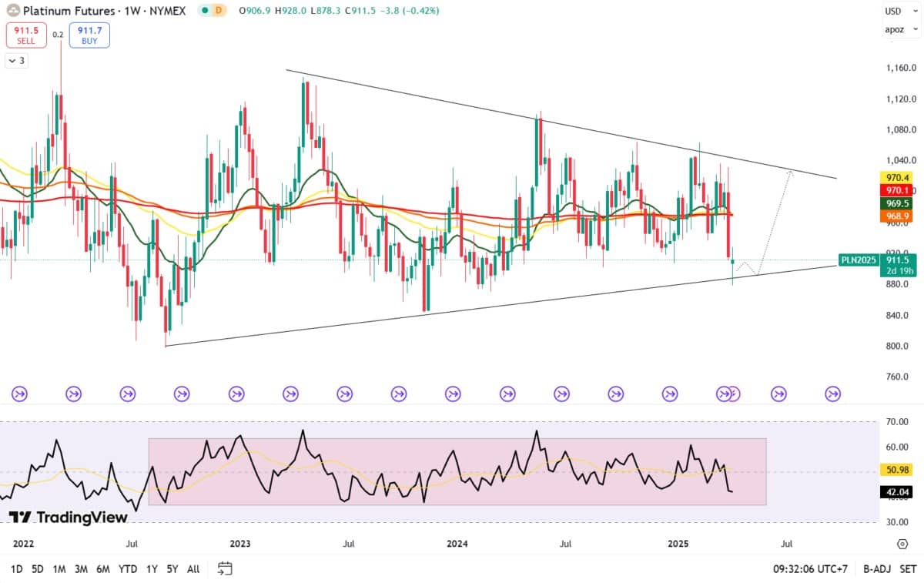This screenshot has width=924, height=583.
Task: Expand the collapsed indicators legend showing 3
Action: pyautogui.click(x=16, y=61)
